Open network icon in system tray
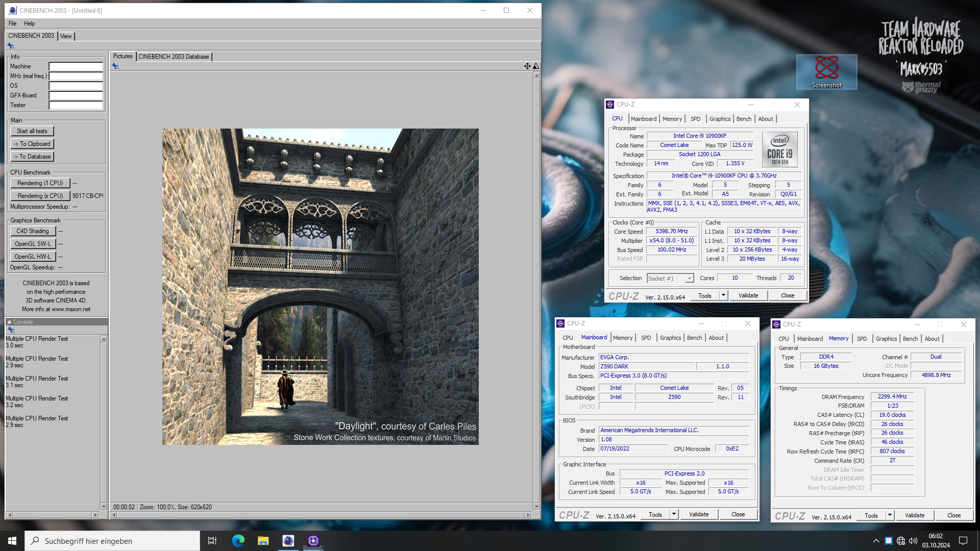 point(901,541)
